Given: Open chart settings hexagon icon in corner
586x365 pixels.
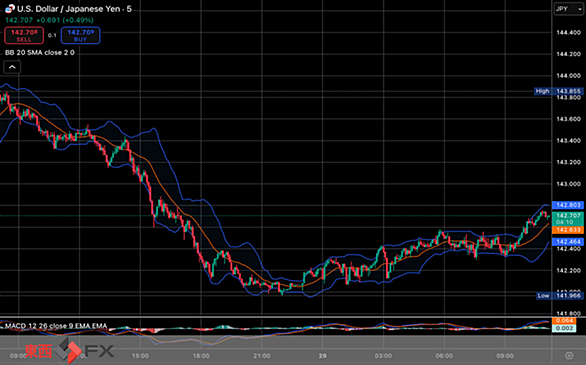Looking at the screenshot, I should click(x=569, y=355).
